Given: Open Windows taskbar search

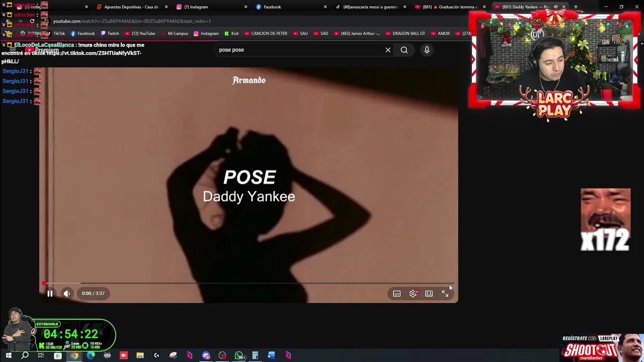Looking at the screenshot, I should 25,356.
